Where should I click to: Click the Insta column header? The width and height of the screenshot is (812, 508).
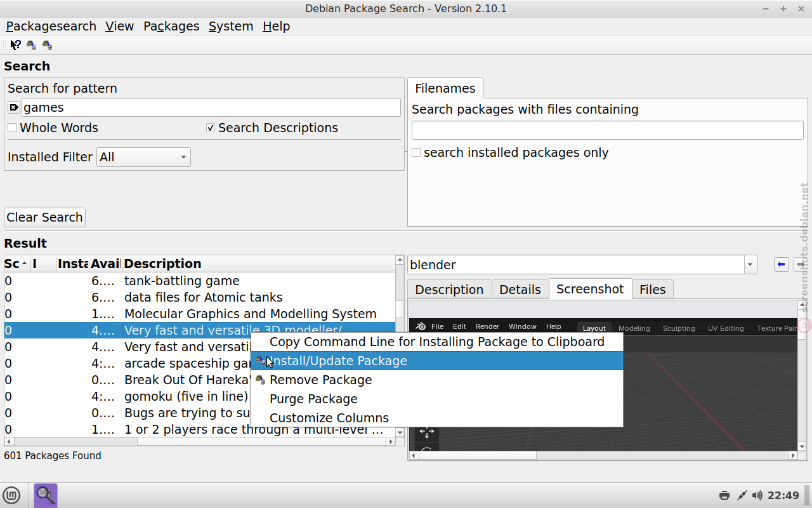tap(72, 264)
